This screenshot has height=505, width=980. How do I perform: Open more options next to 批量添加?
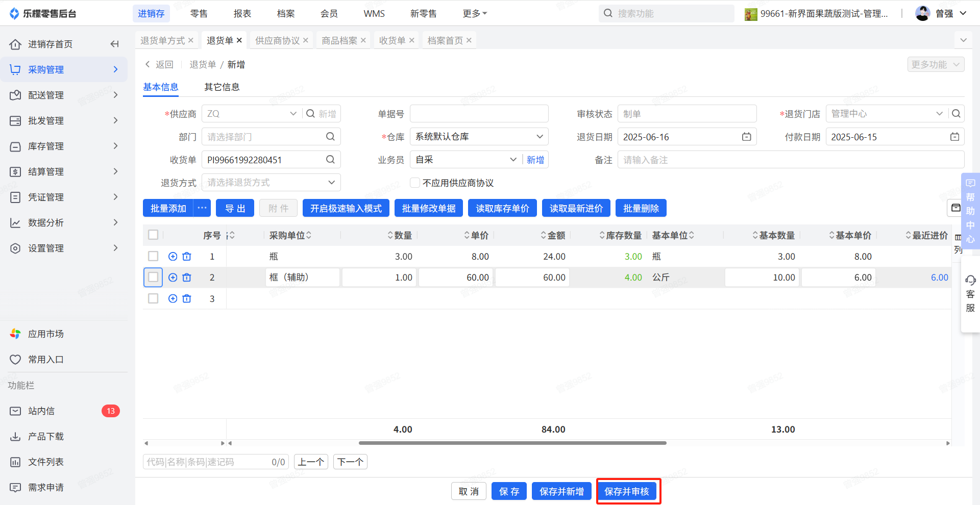click(x=202, y=208)
